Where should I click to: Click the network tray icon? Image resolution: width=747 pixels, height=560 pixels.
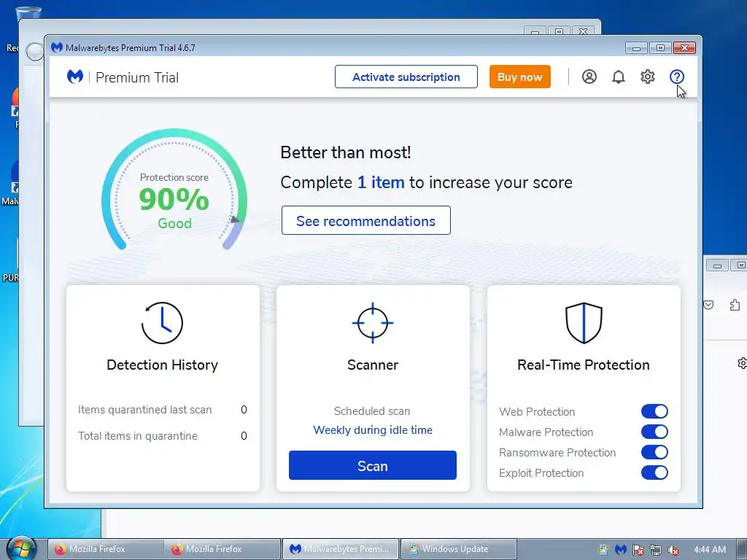coord(656,550)
